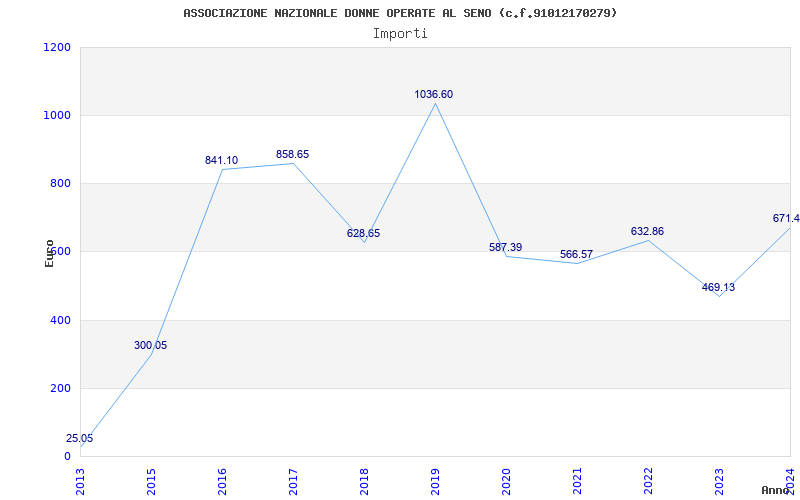This screenshot has width=800, height=500.
Task: Click the 800 y-axis tick label
Action: click(60, 184)
